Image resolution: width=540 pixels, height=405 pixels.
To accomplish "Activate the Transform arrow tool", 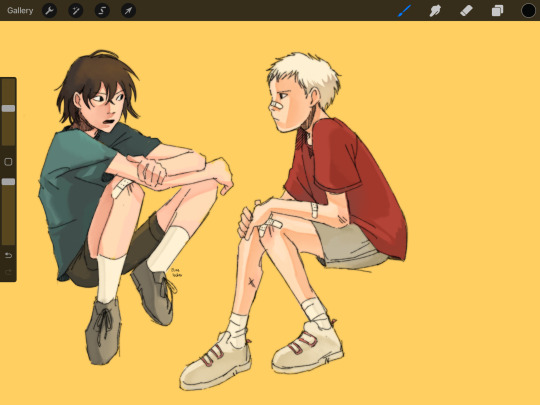I will coord(128,11).
